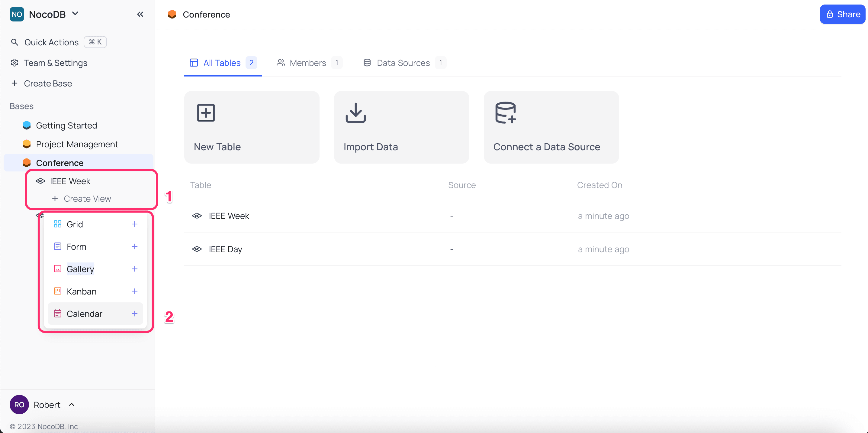Switch to the Members tab
The width and height of the screenshot is (868, 433).
[307, 63]
